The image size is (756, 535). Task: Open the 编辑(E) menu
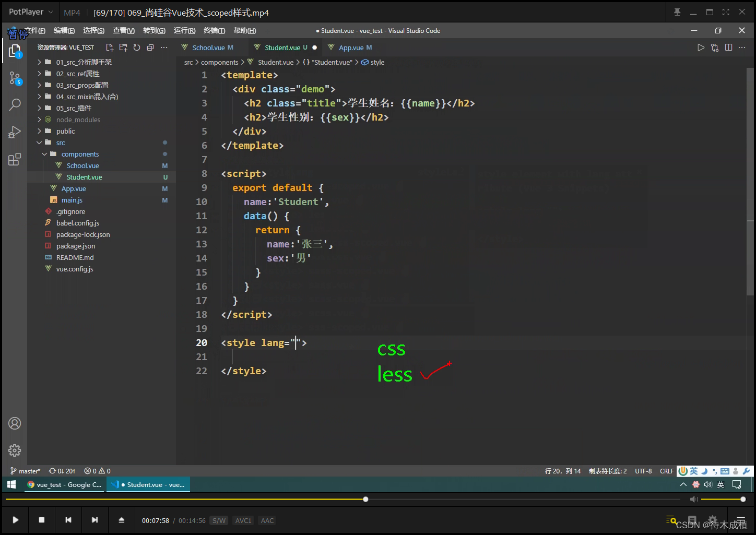64,31
